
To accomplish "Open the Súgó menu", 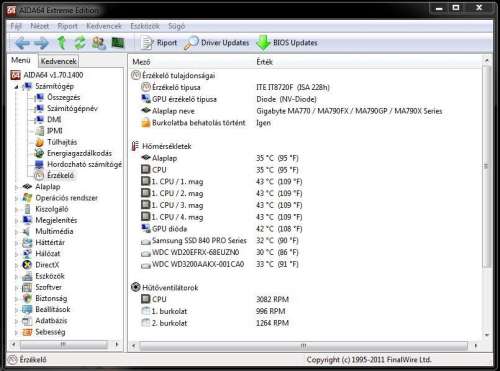I will pyautogui.click(x=176, y=26).
